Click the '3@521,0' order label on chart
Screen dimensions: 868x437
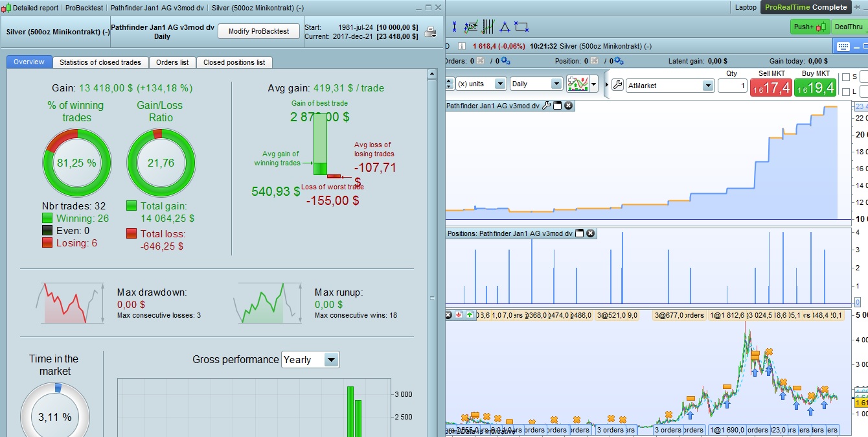click(610, 316)
